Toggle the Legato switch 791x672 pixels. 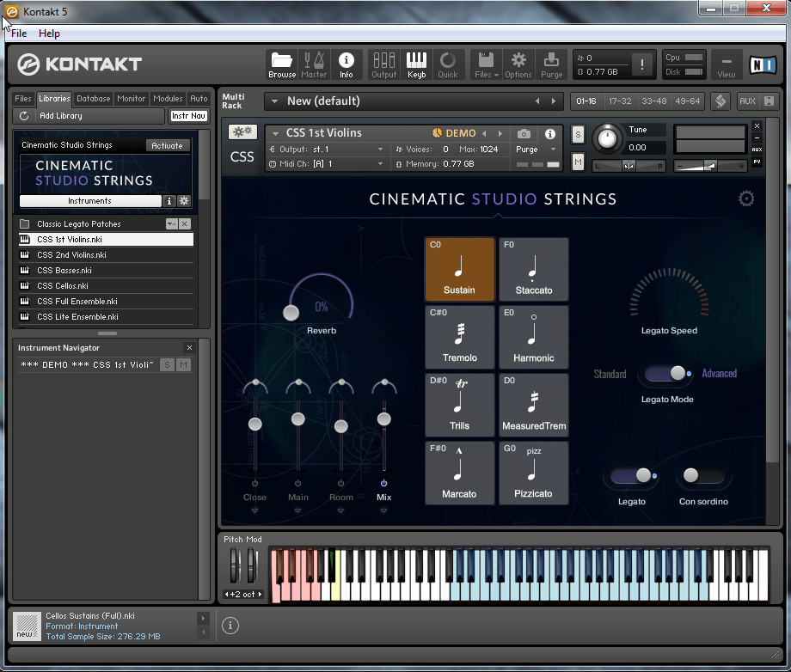coord(632,475)
